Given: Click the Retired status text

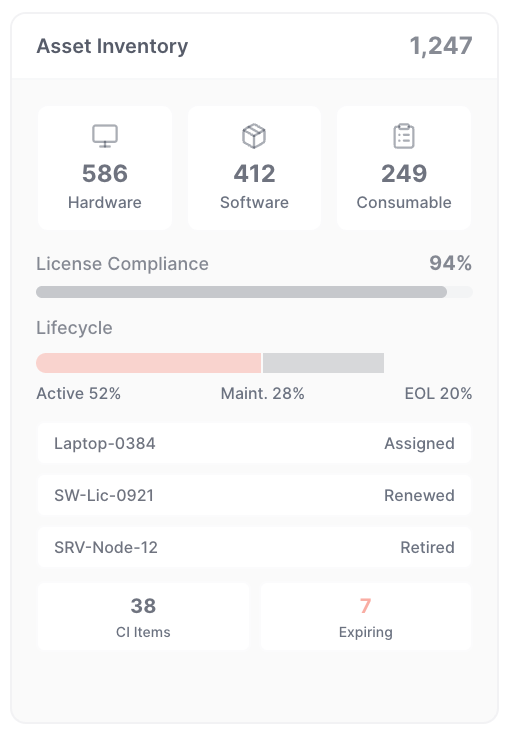Looking at the screenshot, I should (427, 547).
